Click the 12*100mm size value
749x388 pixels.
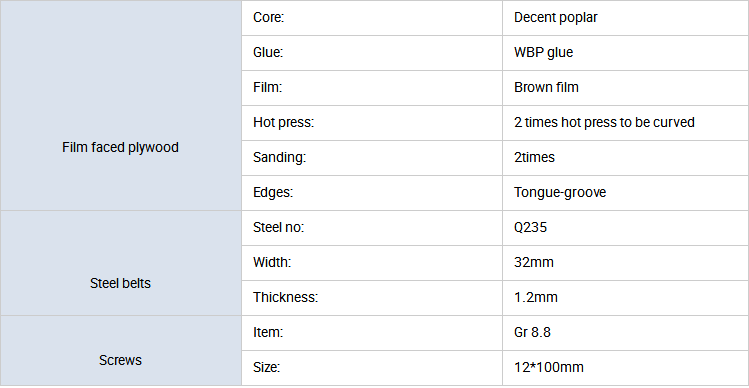click(549, 368)
